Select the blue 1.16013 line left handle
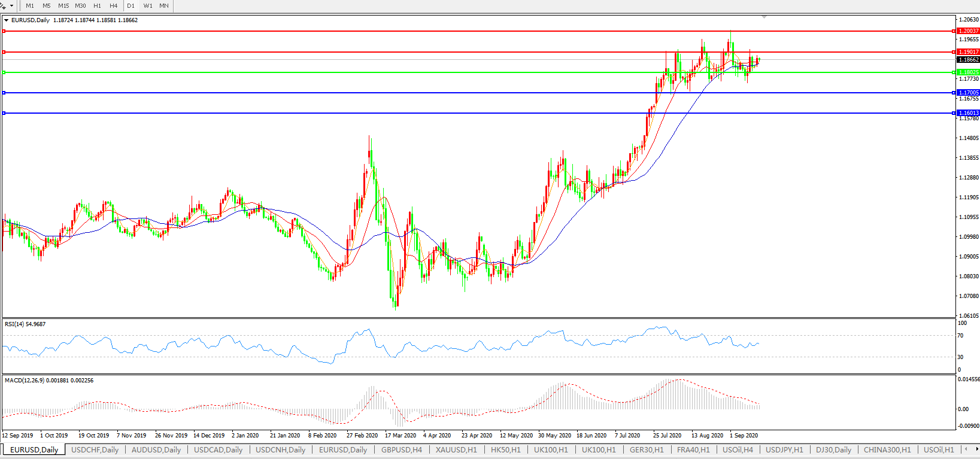The height and width of the screenshot is (459, 980). pos(4,113)
